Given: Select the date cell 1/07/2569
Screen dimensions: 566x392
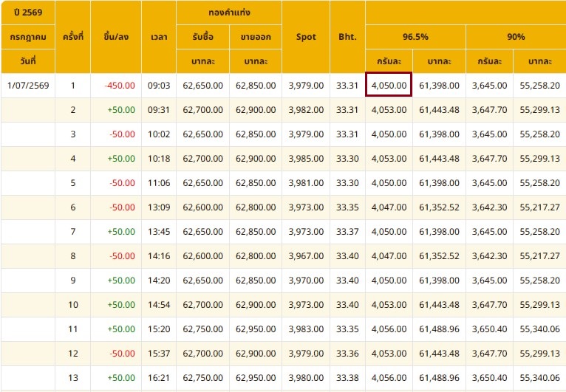Looking at the screenshot, I should pyautogui.click(x=28, y=86).
